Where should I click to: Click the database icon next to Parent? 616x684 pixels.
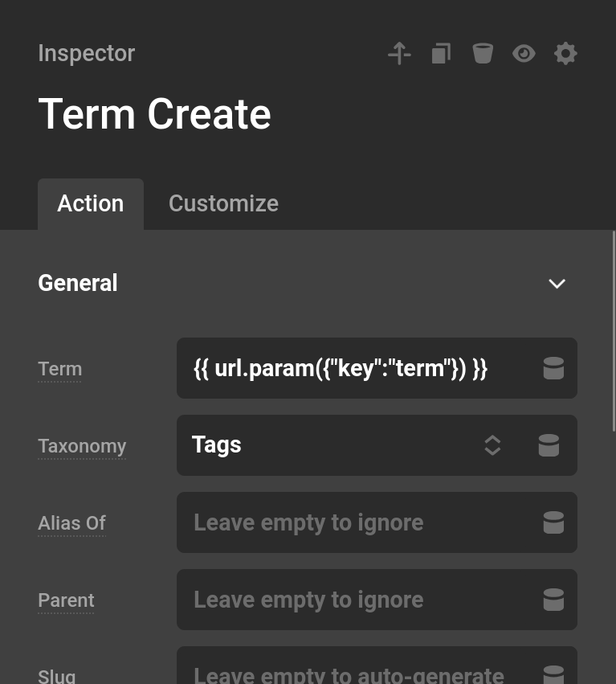tap(553, 600)
